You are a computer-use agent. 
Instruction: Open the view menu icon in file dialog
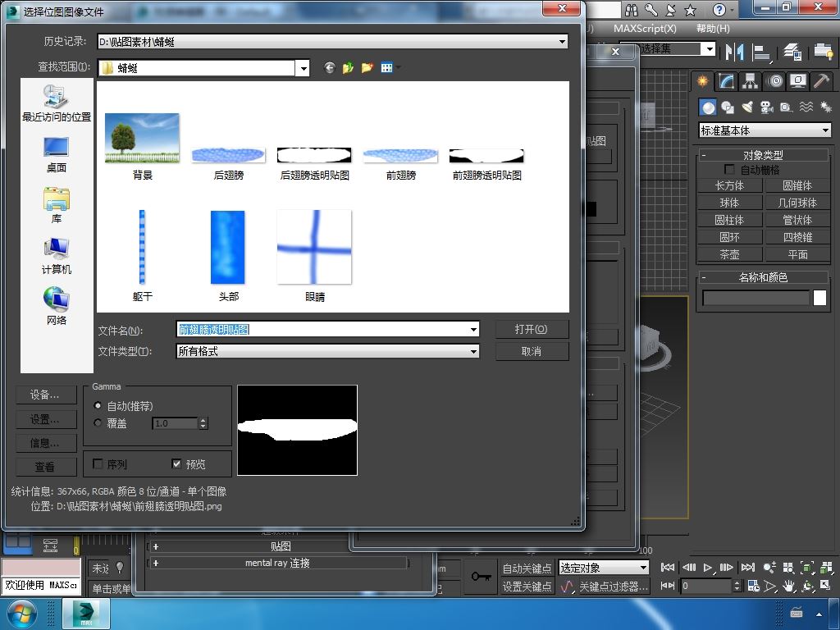pos(387,67)
